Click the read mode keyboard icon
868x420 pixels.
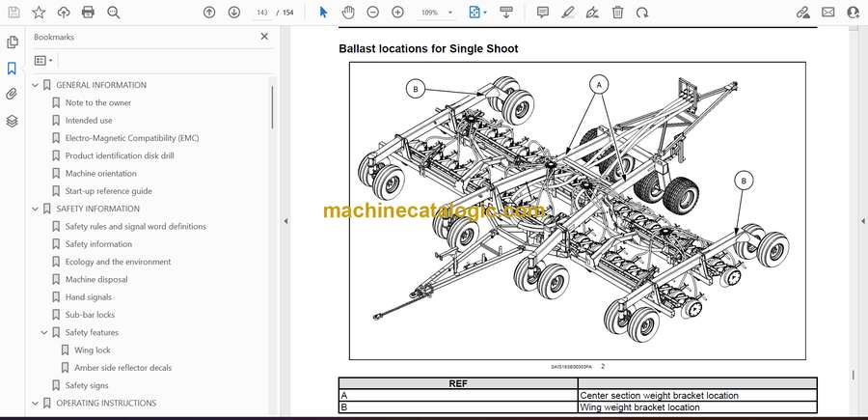pyautogui.click(x=506, y=13)
